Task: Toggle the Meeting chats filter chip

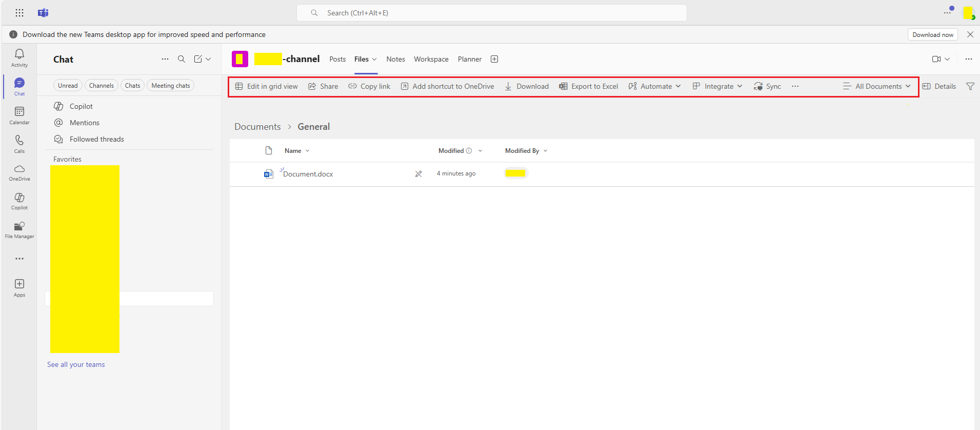Action: pyautogui.click(x=171, y=86)
